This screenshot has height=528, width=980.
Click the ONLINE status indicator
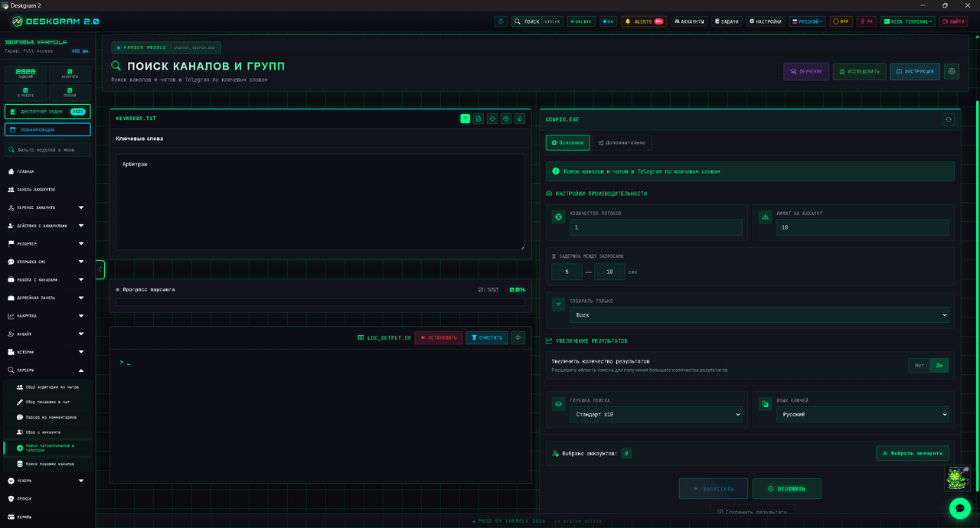click(581, 21)
